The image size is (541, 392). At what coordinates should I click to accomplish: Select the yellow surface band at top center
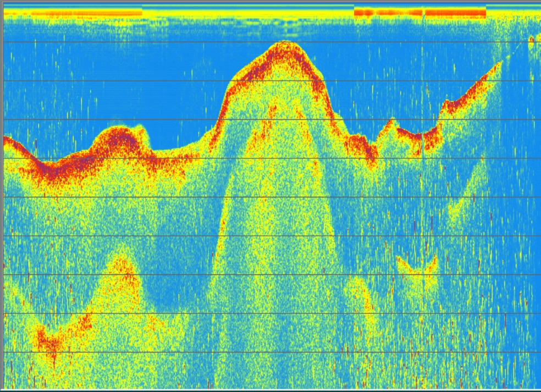247,11
